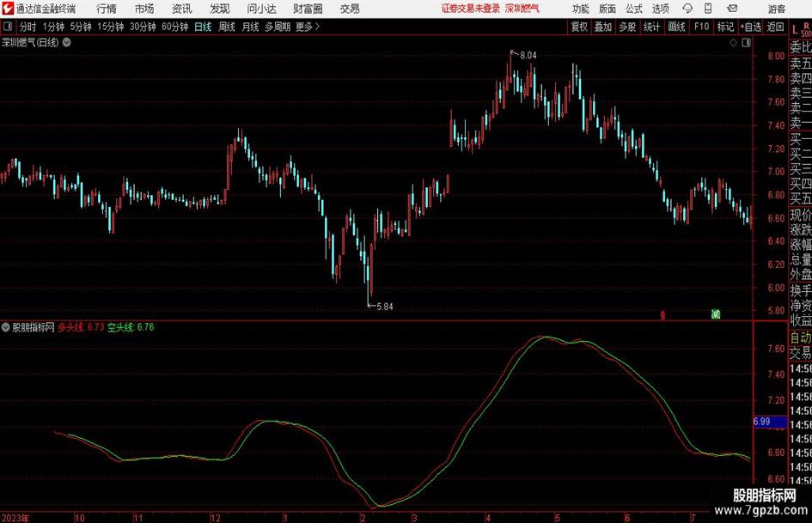Open the F10 company info
Image resolution: width=812 pixels, height=523 pixels.
point(701,27)
